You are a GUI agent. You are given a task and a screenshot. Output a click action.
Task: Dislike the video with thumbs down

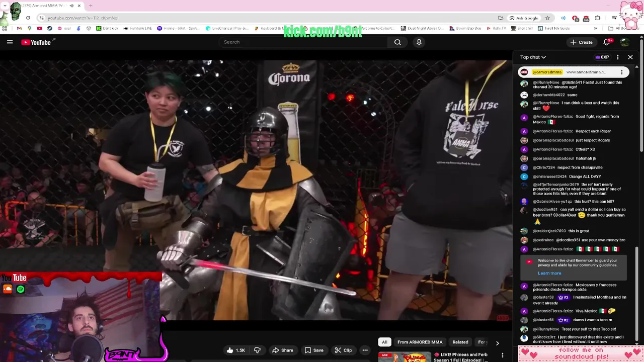click(x=257, y=350)
